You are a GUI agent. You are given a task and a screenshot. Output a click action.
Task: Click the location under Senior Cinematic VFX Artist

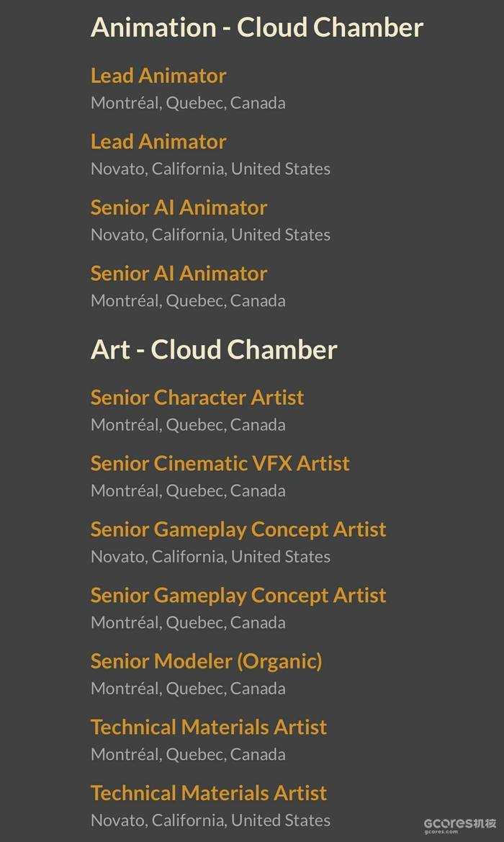pos(188,491)
